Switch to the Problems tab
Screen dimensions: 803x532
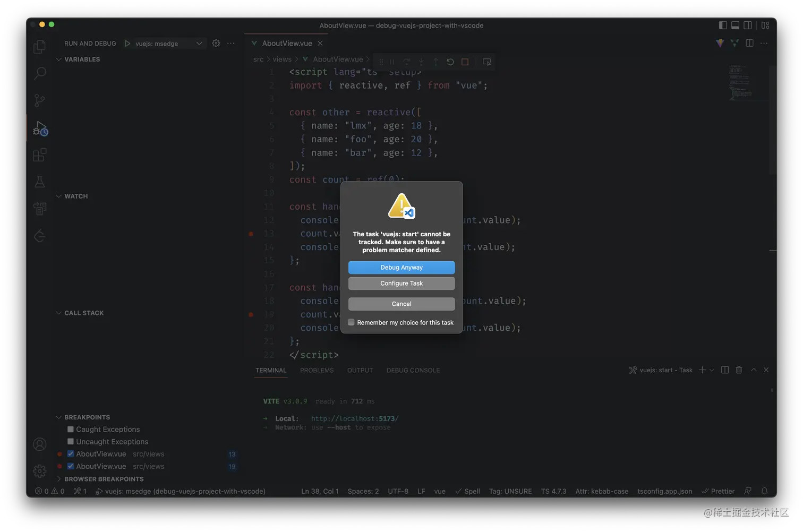click(317, 370)
